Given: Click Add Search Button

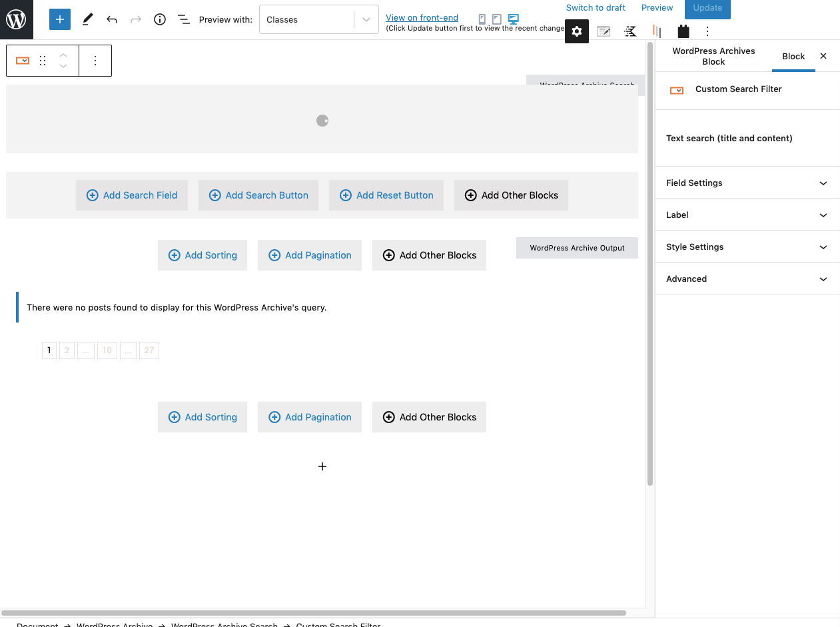Looking at the screenshot, I should pyautogui.click(x=258, y=195).
